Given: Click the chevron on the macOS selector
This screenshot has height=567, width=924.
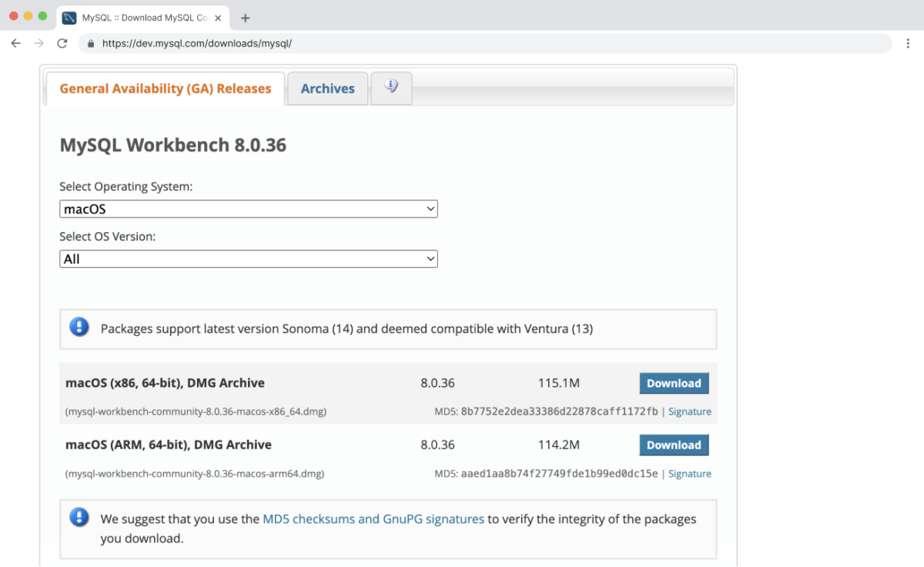Looking at the screenshot, I should pos(429,209).
